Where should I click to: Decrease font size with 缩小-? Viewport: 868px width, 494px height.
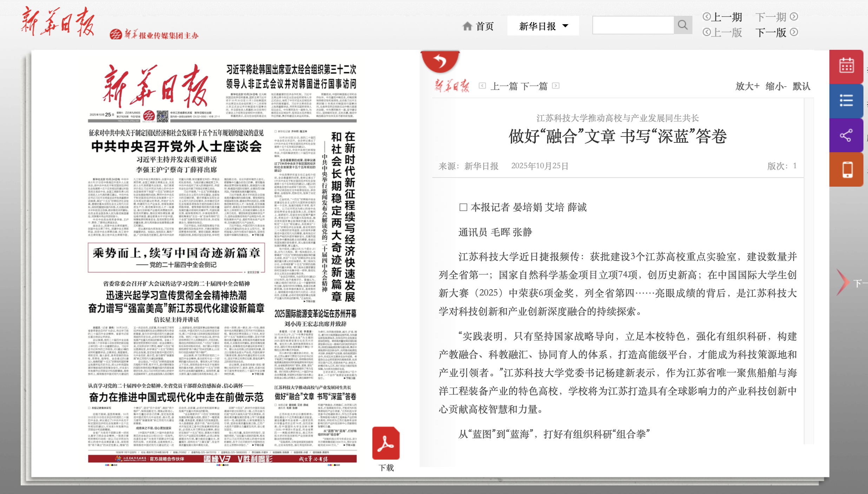tap(776, 86)
